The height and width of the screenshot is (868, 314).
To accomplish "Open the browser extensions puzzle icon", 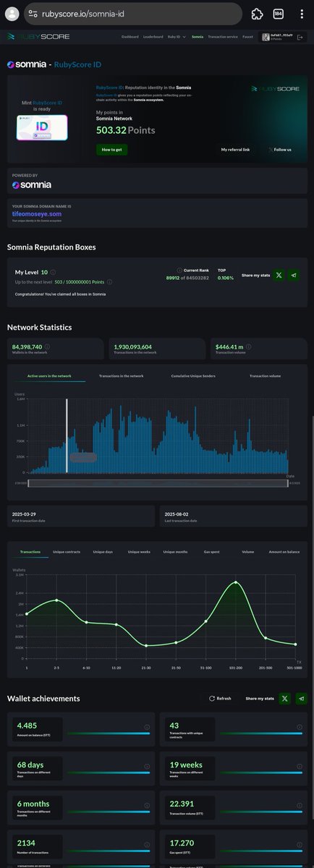I will 257,14.
